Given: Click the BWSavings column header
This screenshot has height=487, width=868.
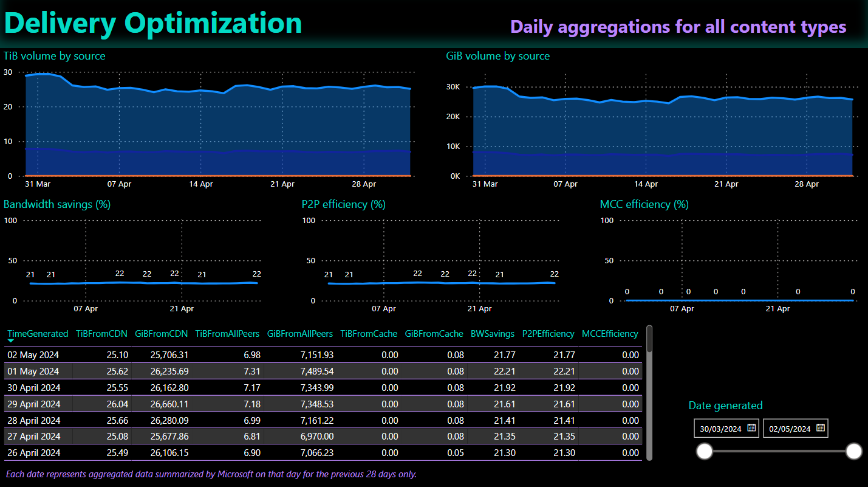Looking at the screenshot, I should coord(493,334).
